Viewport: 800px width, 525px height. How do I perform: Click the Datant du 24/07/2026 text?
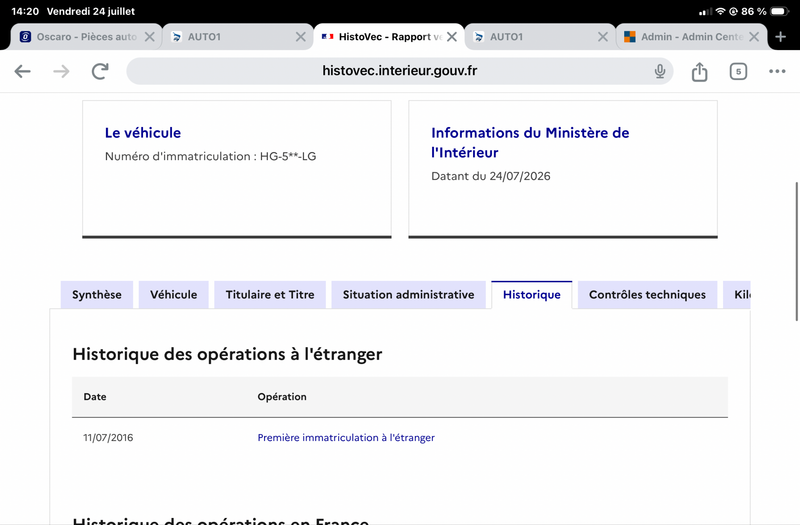[x=491, y=176]
